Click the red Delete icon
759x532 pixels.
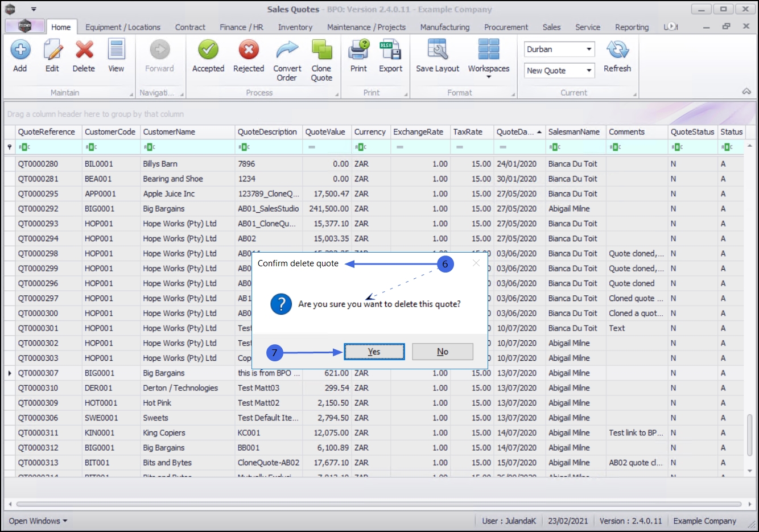click(84, 51)
